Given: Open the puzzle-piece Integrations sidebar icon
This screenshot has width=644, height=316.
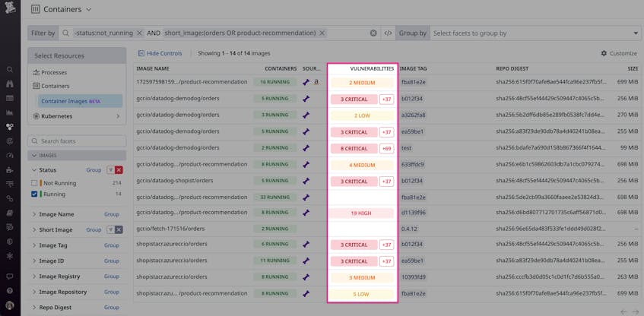Looking at the screenshot, I should tap(10, 169).
